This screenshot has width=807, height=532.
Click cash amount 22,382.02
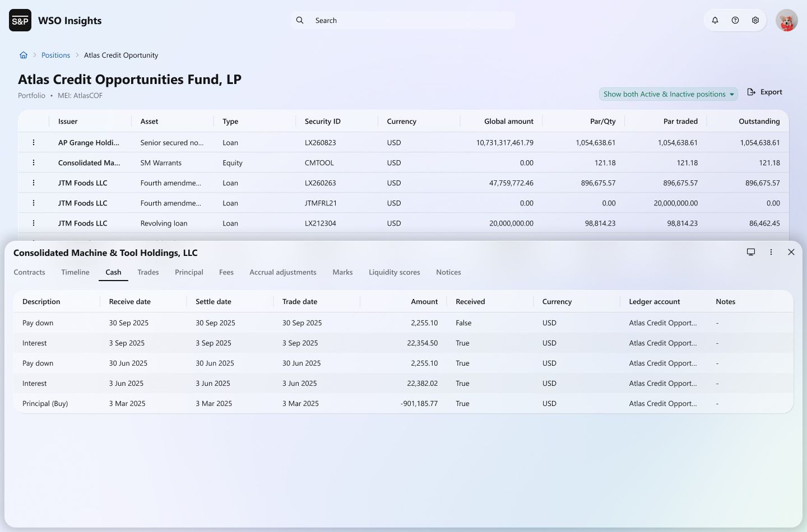coord(423,384)
